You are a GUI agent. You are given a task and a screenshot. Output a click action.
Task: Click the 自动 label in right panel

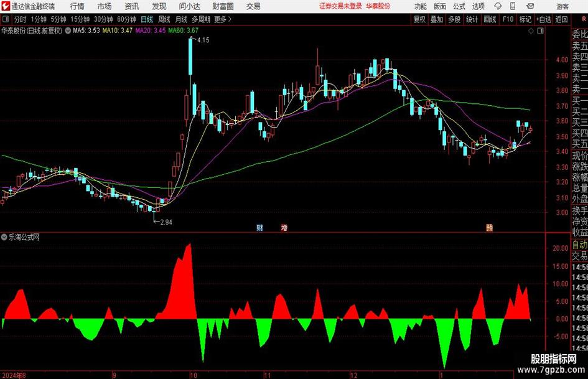click(580, 245)
